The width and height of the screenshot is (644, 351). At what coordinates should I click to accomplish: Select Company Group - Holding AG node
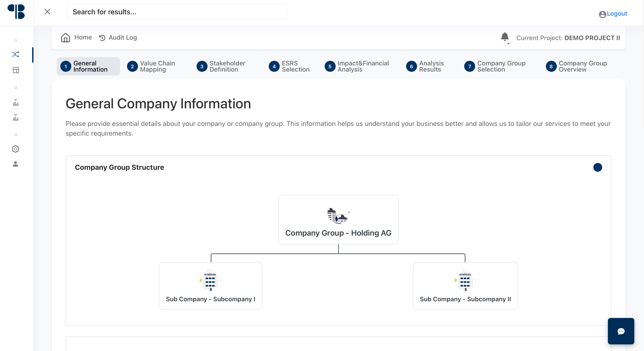coord(338,219)
